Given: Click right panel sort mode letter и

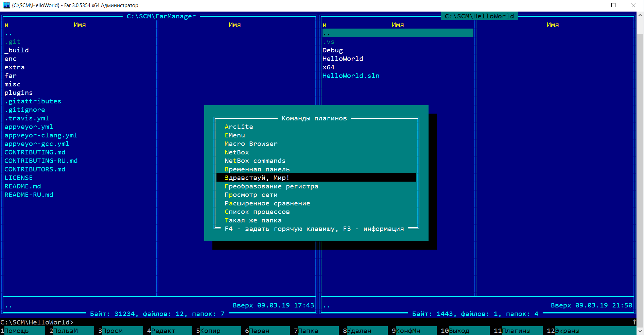Looking at the screenshot, I should 325,24.
